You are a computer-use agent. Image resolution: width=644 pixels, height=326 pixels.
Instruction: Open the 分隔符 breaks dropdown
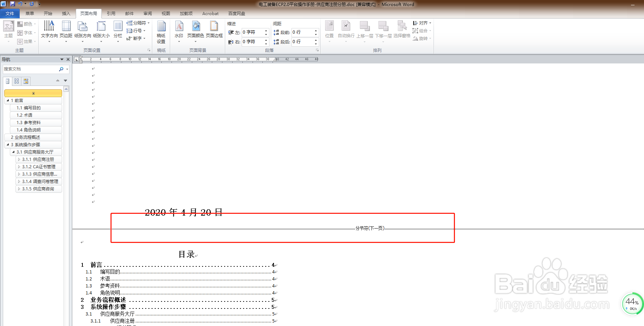pyautogui.click(x=138, y=23)
